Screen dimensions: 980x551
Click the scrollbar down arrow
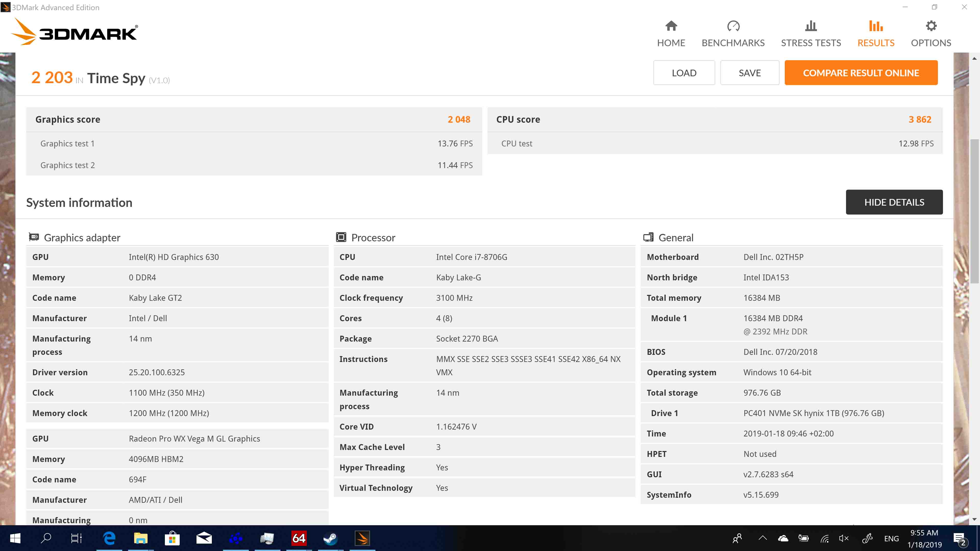click(974, 519)
